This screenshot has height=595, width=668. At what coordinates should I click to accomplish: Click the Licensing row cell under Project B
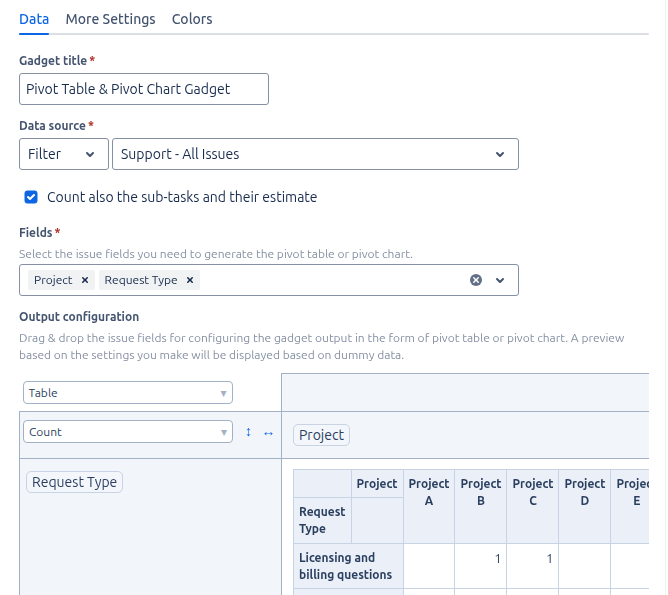[481, 566]
